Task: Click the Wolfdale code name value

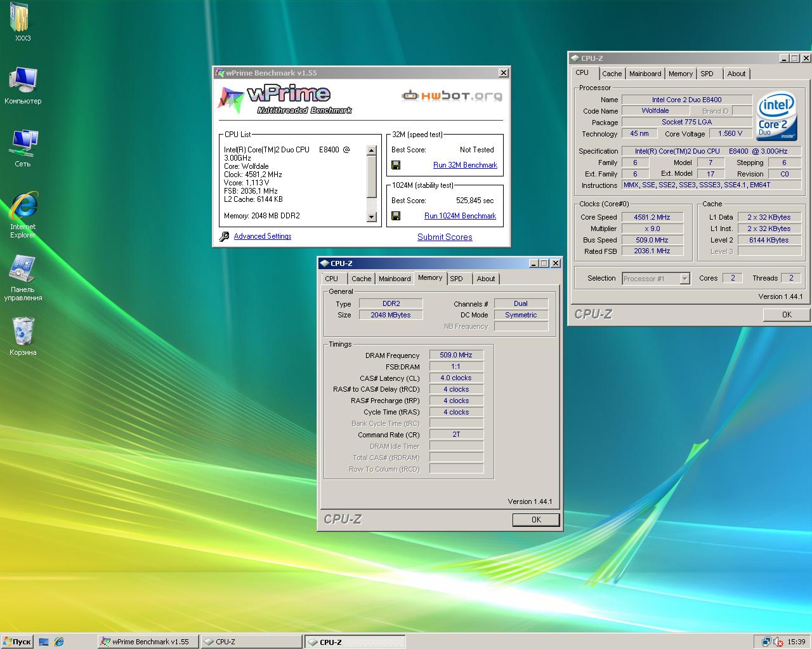Action: [x=655, y=110]
